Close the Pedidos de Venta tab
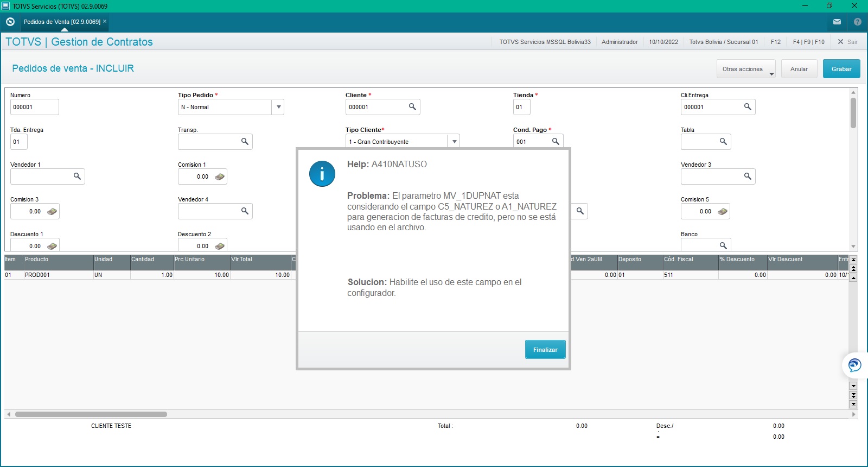The image size is (868, 467). click(x=105, y=21)
